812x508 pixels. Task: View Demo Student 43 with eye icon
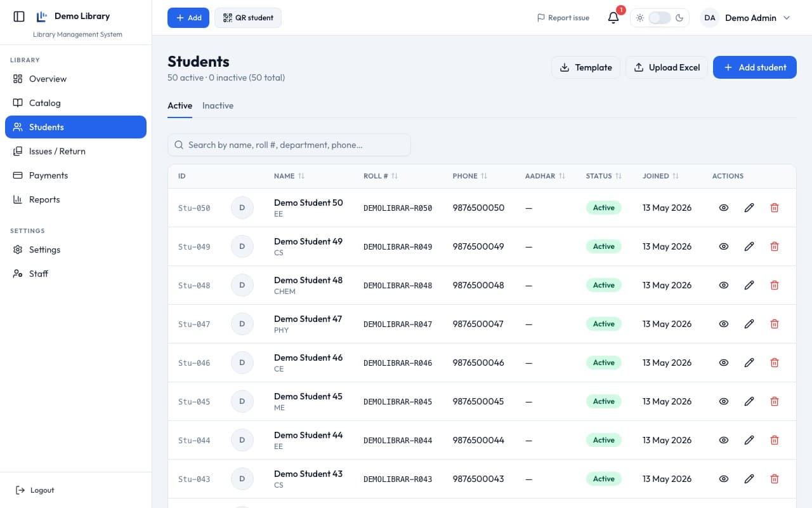tap(724, 479)
